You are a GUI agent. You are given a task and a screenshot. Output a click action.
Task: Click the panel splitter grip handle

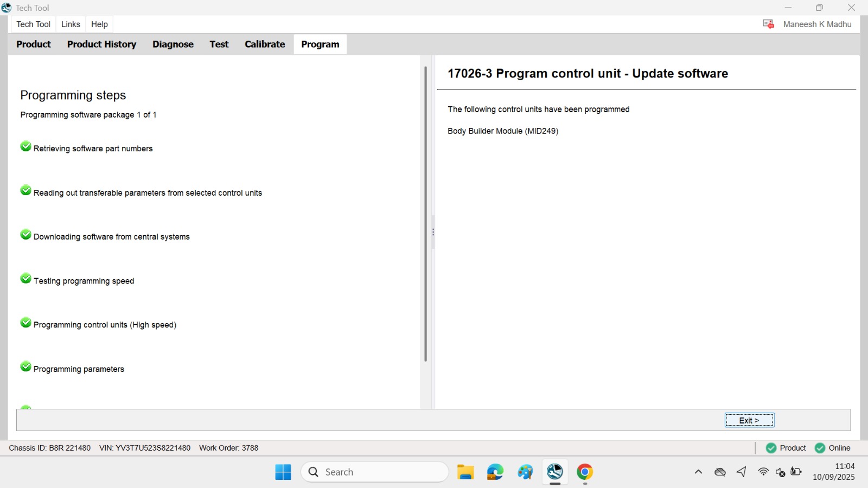(433, 232)
